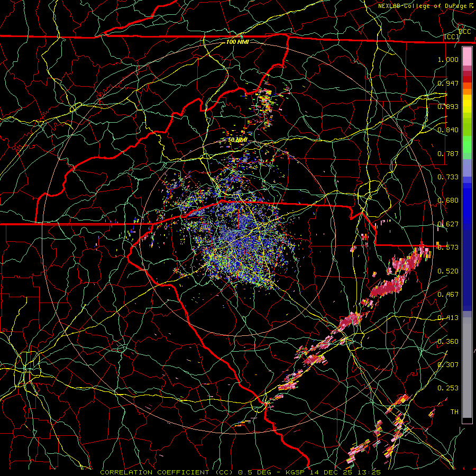Select the 0.893 scale value
476x476 pixels.
(x=448, y=106)
